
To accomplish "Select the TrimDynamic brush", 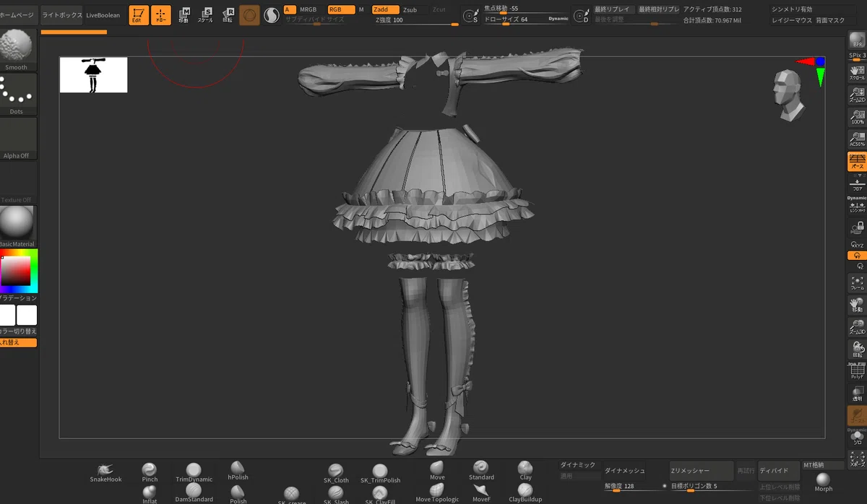I will pyautogui.click(x=194, y=473).
